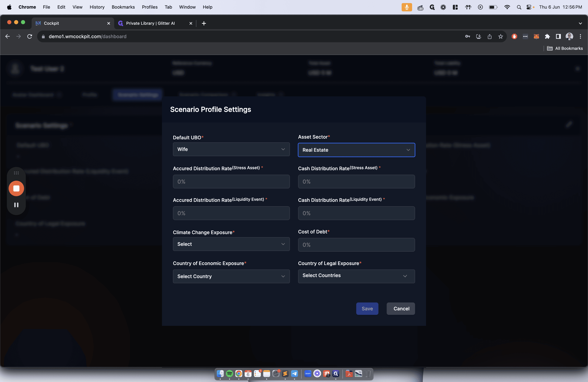Open the Chrome three-dot menu

click(x=580, y=37)
